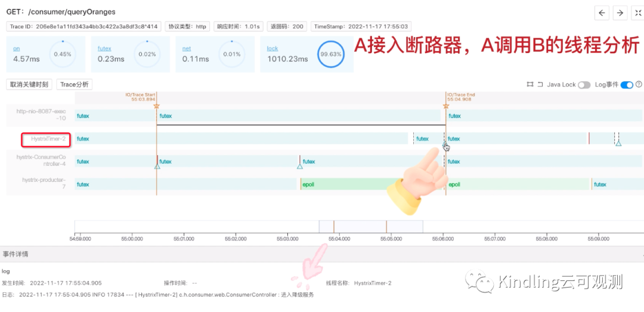Click the IO/Trace Start star marker
This screenshot has height=312, width=644.
click(x=156, y=106)
